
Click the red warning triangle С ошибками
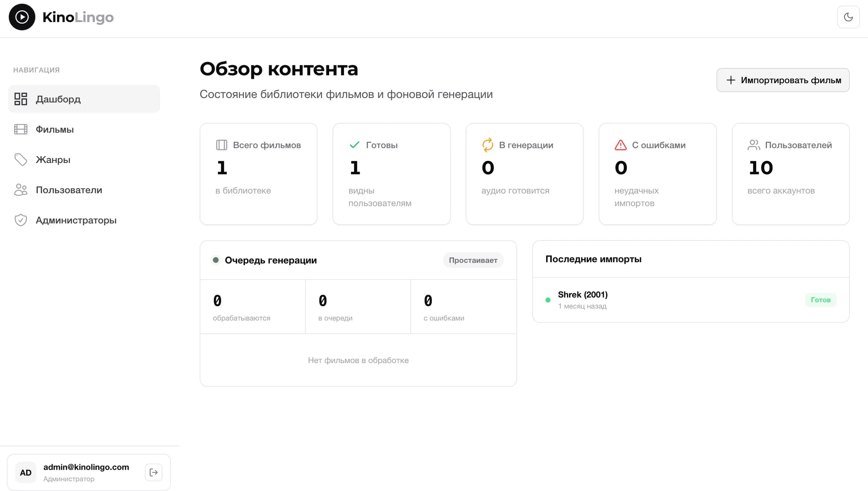coord(620,145)
